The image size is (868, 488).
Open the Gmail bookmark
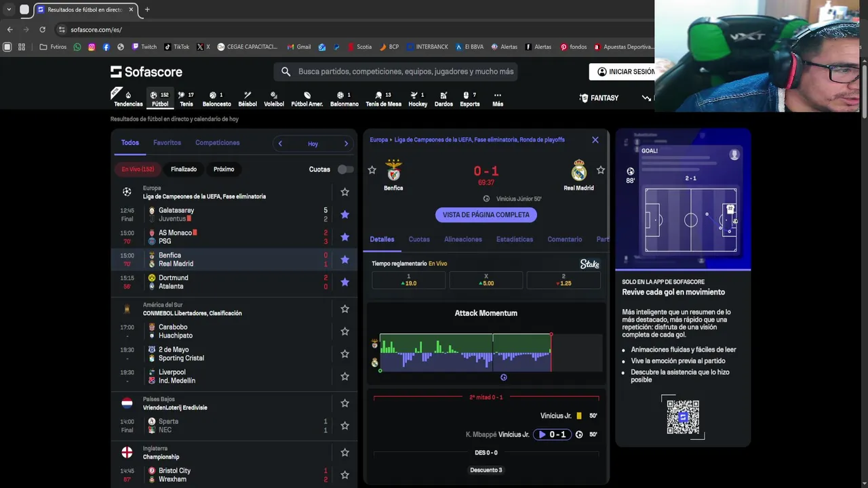298,47
